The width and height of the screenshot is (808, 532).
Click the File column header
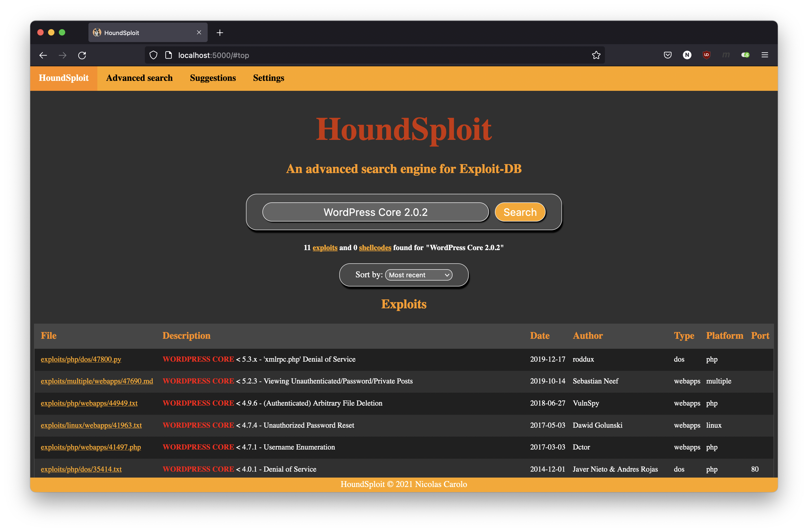coord(49,336)
